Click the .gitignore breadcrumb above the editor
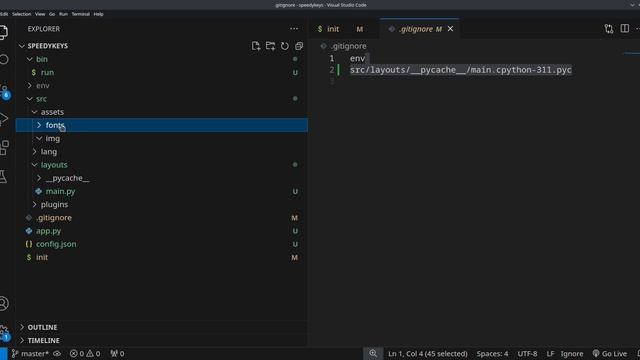The height and width of the screenshot is (360, 640). pos(348,46)
